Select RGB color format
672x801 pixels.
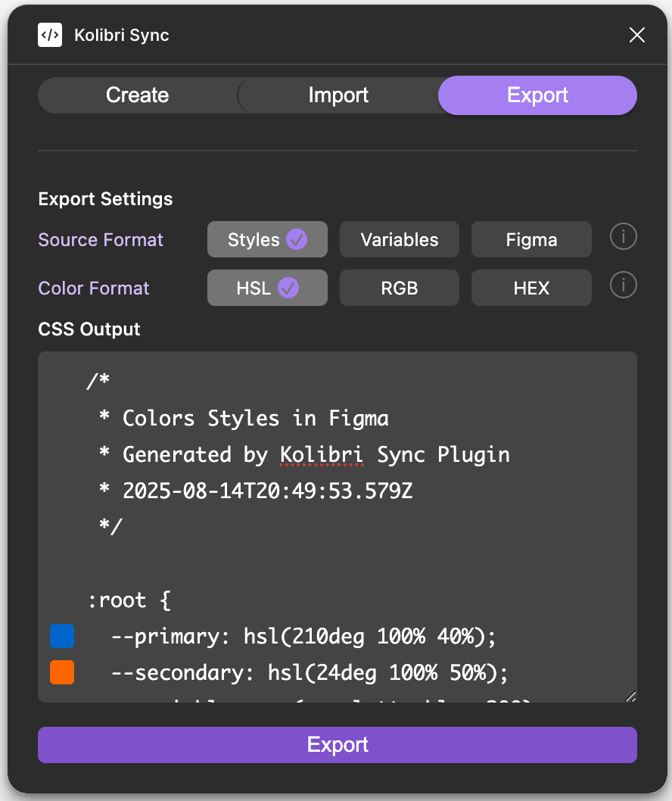[x=400, y=288]
